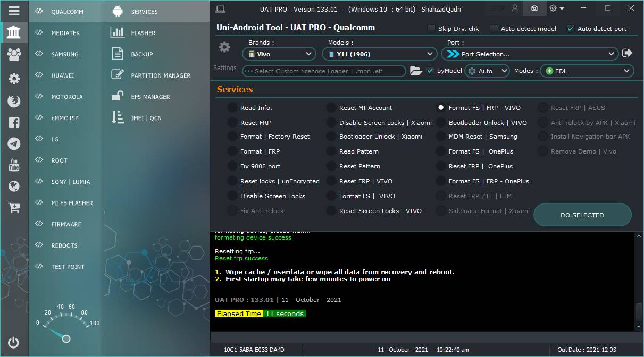
Task: Select Reset MI Account option
Action: (x=331, y=108)
